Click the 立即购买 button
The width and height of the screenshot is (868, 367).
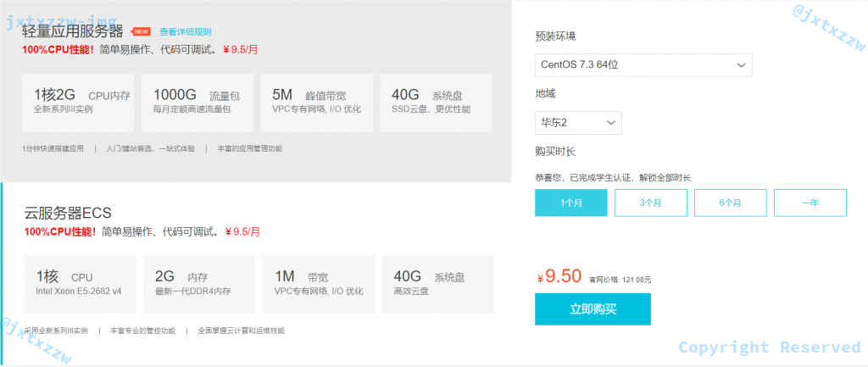tap(593, 309)
